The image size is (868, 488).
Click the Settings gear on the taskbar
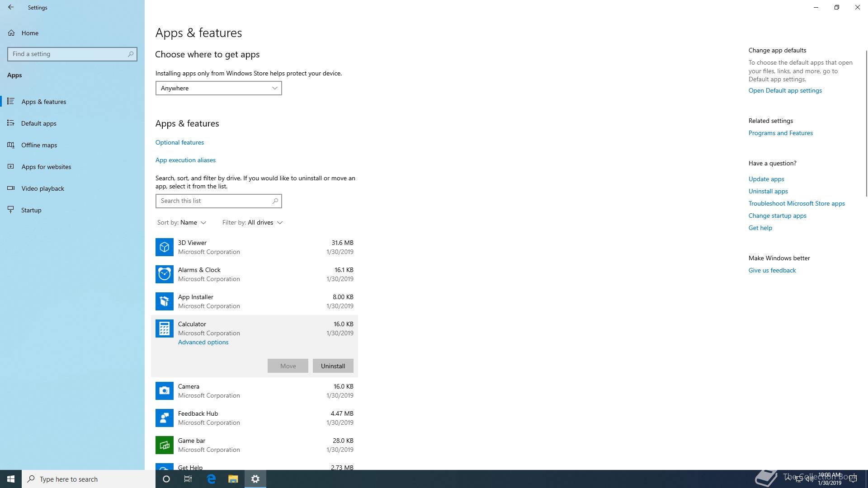click(x=255, y=479)
